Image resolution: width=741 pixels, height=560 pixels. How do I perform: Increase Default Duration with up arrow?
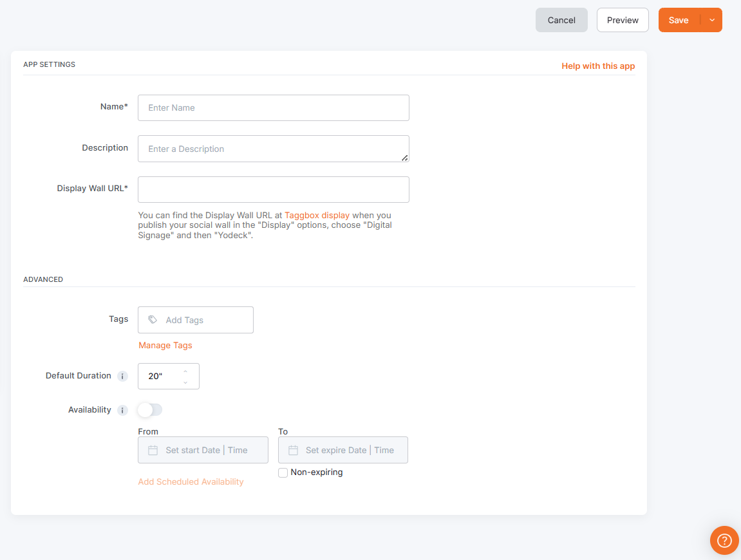185,371
